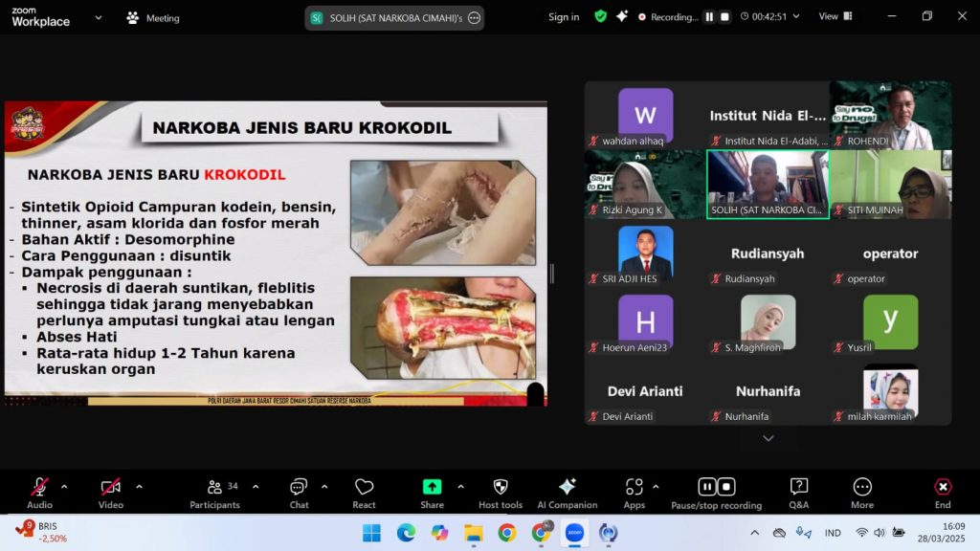The width and height of the screenshot is (980, 551).
Task: Open Host tools shield
Action: pos(500,488)
